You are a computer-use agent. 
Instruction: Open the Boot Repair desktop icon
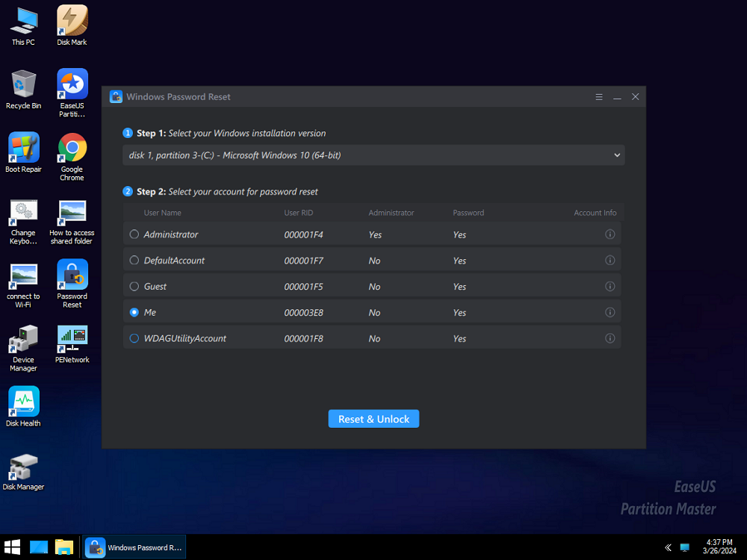(23, 149)
